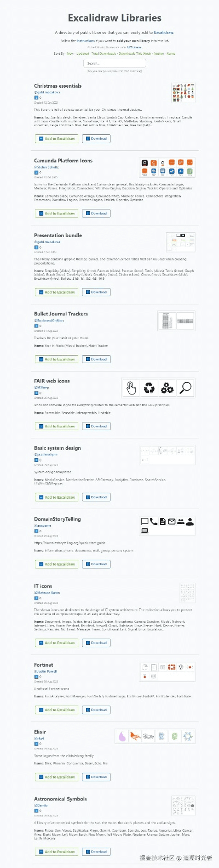Add Christmas essentials to Excalidraw
The height and width of the screenshot is (868, 219).
click(x=57, y=139)
